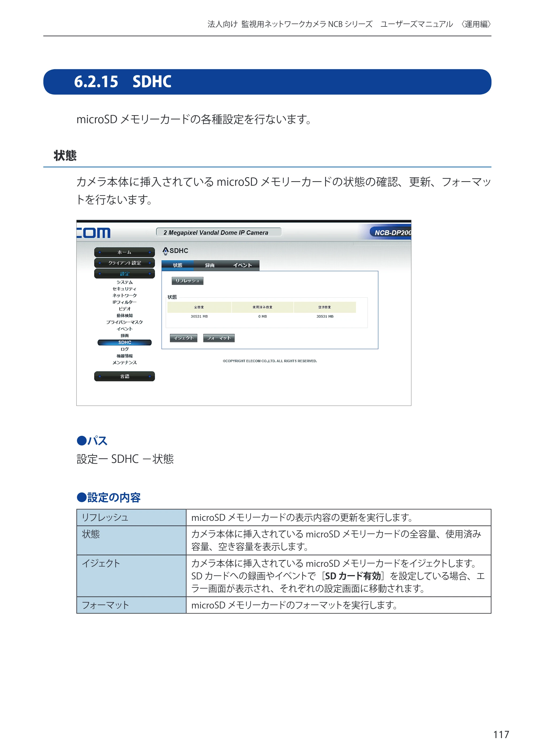The height and width of the screenshot is (756, 535).
Task: Select ビデオ in the settings sidebar
Action: click(x=125, y=309)
